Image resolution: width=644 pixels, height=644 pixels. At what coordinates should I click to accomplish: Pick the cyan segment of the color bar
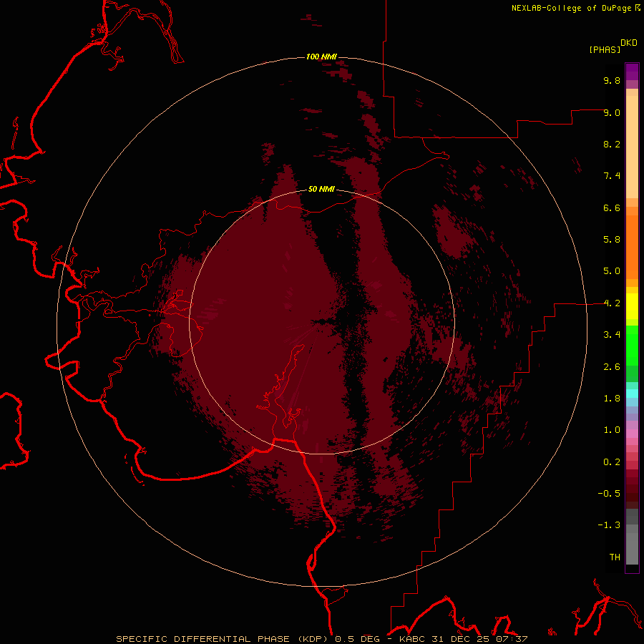632,393
